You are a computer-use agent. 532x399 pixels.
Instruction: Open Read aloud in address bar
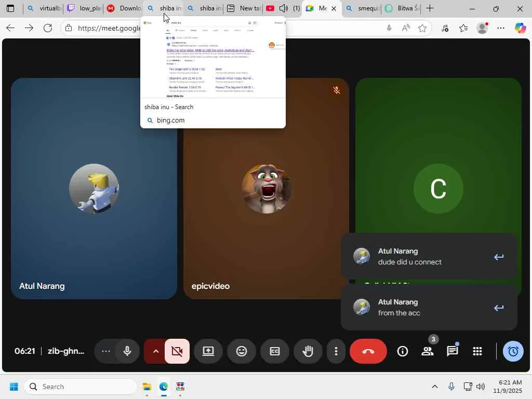point(405,28)
